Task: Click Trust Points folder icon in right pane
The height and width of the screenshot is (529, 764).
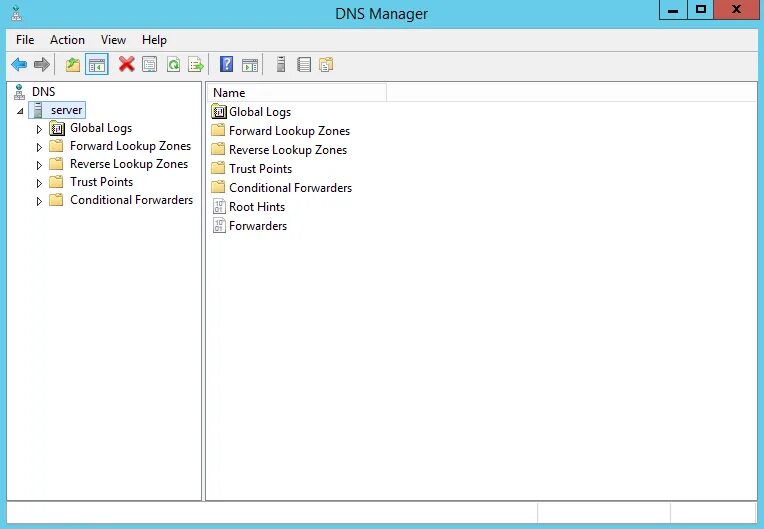Action: coord(218,168)
